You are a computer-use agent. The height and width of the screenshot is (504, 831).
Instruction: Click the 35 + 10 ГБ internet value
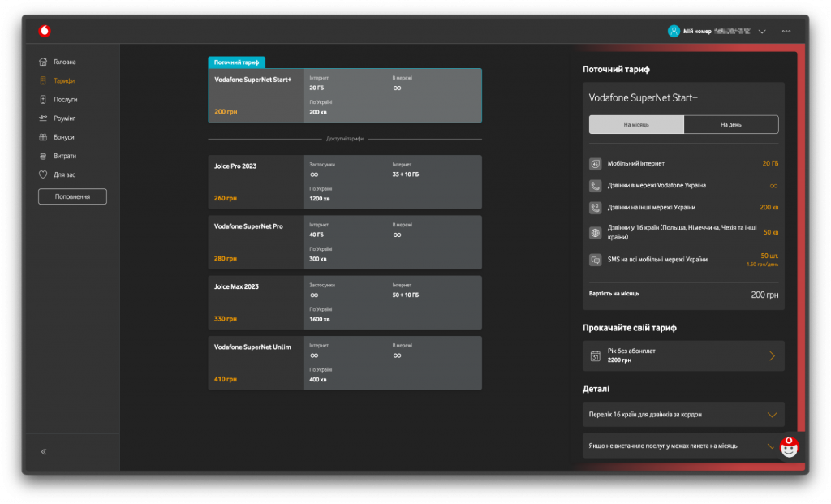point(406,174)
